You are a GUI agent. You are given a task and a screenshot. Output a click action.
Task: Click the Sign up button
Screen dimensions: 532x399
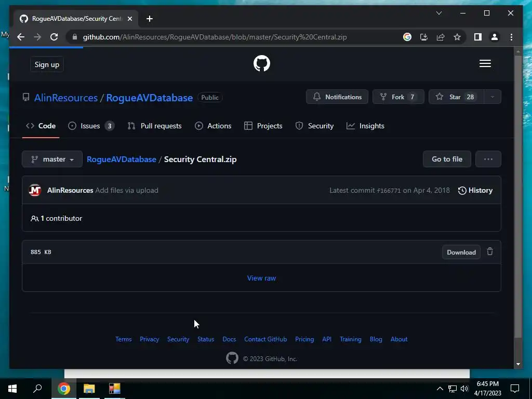47,64
